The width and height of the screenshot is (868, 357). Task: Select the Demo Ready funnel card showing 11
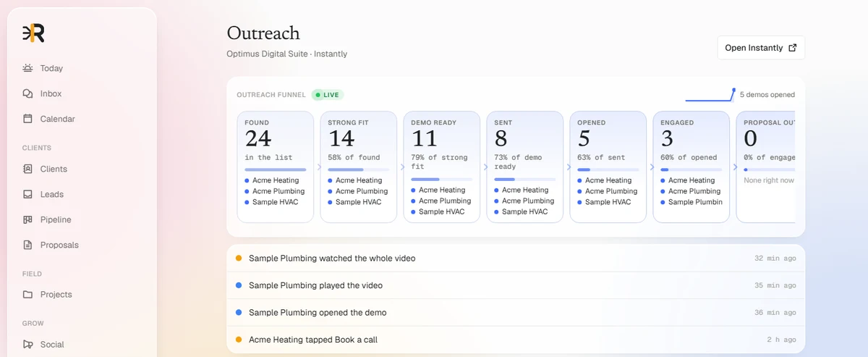coord(442,167)
